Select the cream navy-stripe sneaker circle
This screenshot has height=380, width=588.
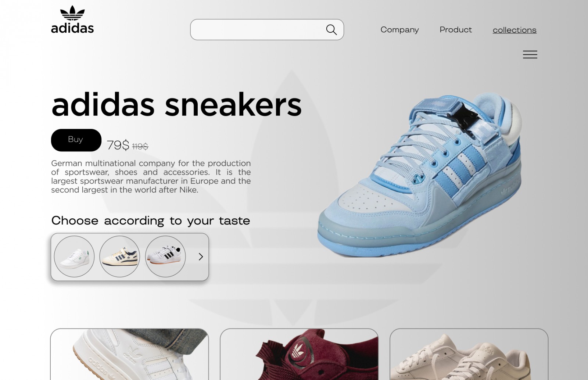click(x=120, y=257)
